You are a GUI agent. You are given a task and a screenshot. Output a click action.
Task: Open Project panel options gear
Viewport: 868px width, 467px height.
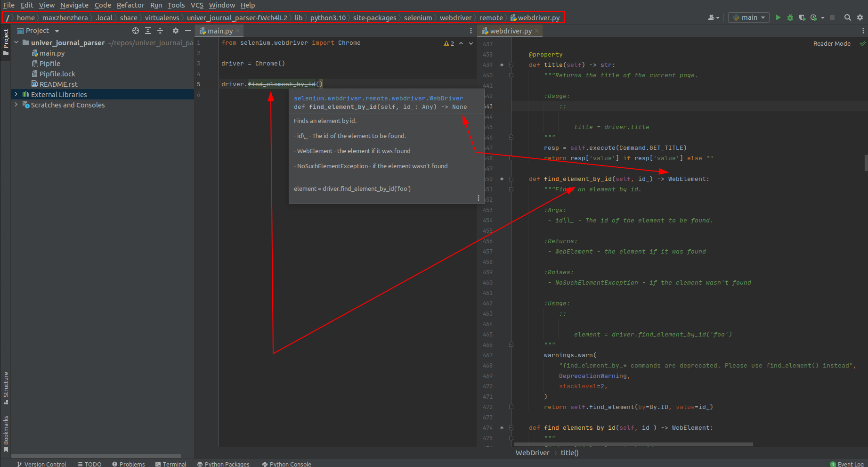[x=176, y=31]
